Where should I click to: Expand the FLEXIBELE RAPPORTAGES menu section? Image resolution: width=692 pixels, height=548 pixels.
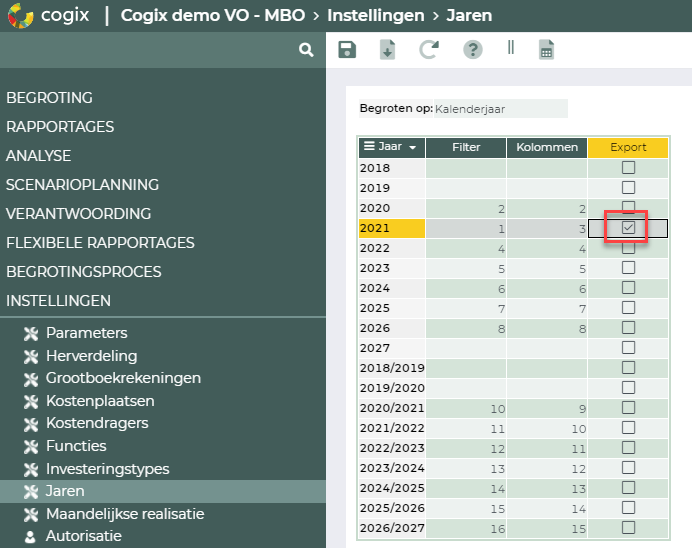[x=100, y=243]
